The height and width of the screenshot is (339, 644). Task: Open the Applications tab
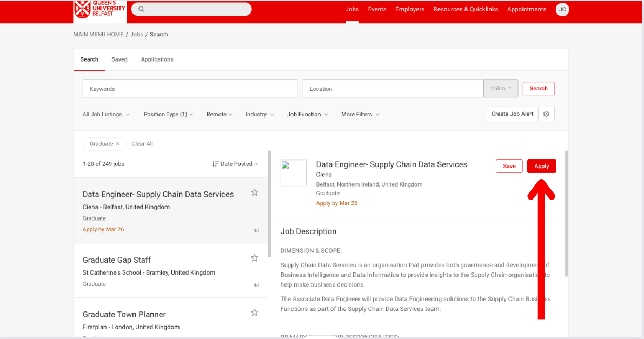157,59
